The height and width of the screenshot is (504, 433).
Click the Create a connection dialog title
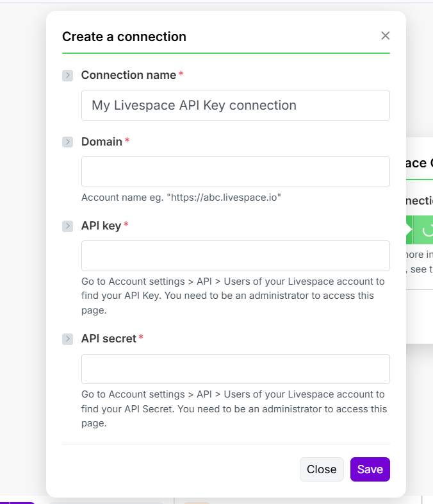click(124, 37)
